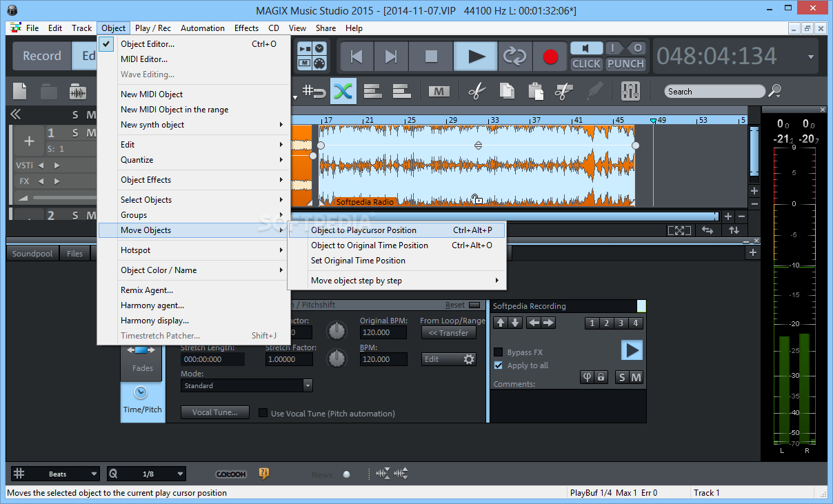Click the copy pages icon
This screenshot has height=504, width=833.
507,91
